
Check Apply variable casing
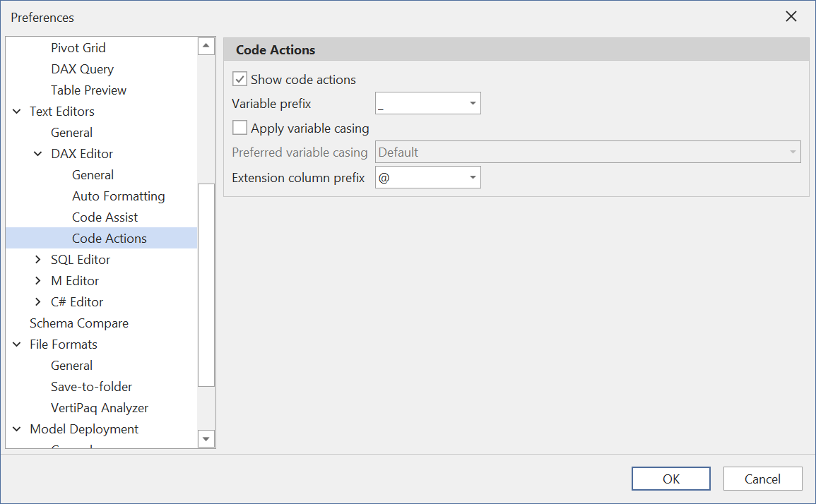click(x=240, y=128)
